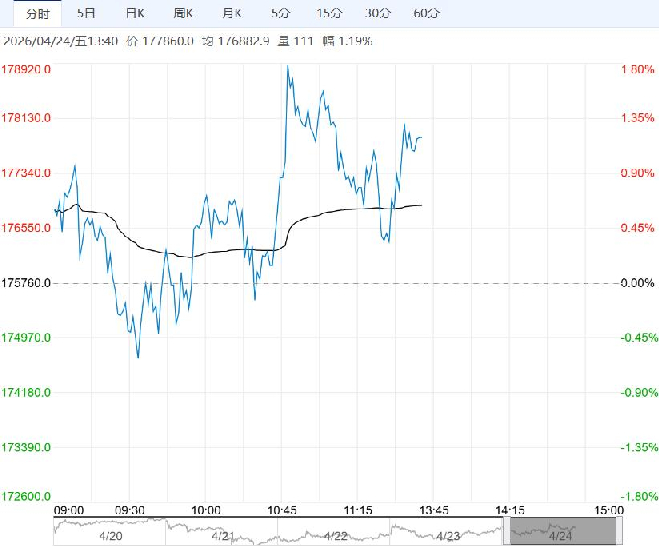Select the 日K daily candlestick tab
Viewport: 659px width, 546px height.
(x=135, y=13)
